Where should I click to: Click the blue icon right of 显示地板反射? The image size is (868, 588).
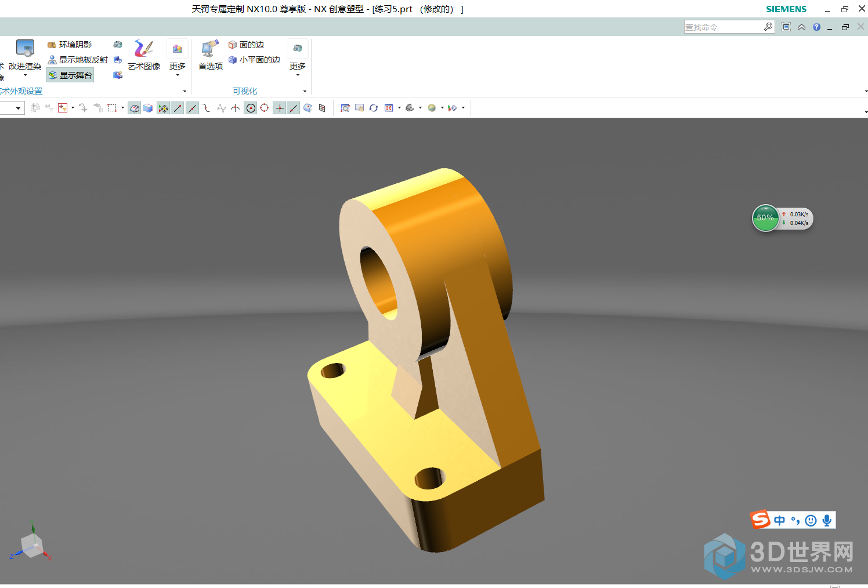118,60
